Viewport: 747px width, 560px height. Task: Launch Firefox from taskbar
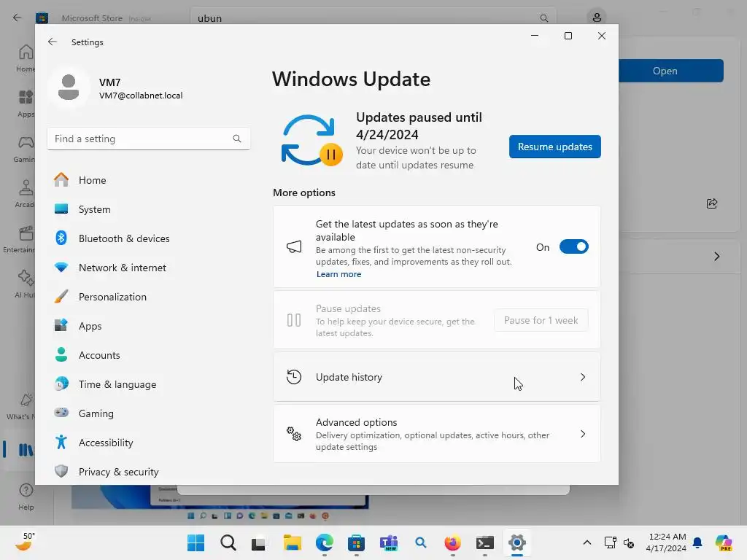click(452, 542)
